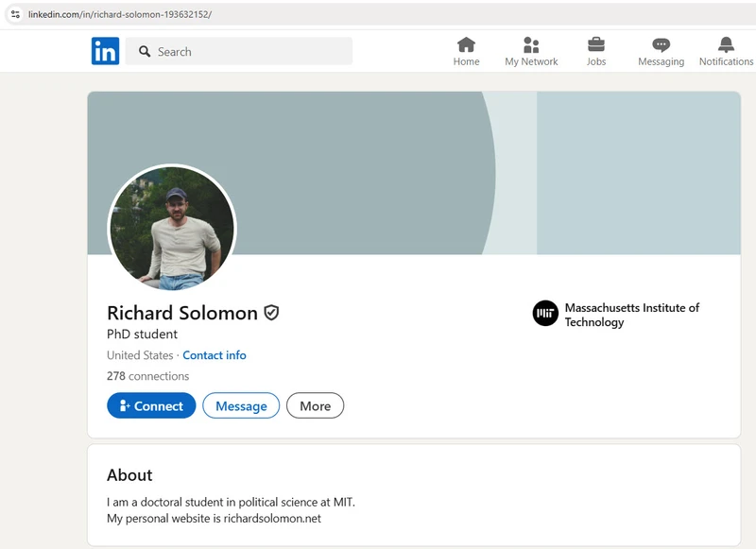Image resolution: width=756 pixels, height=549 pixels.
Task: Click the verification shield badge beside name
Action: 271,313
